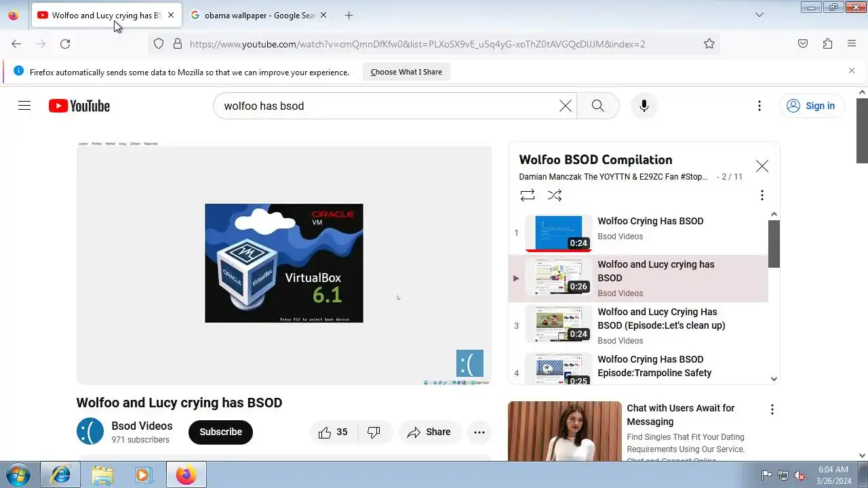Open Action Center flag icon
The height and width of the screenshot is (488, 868).
click(x=766, y=475)
